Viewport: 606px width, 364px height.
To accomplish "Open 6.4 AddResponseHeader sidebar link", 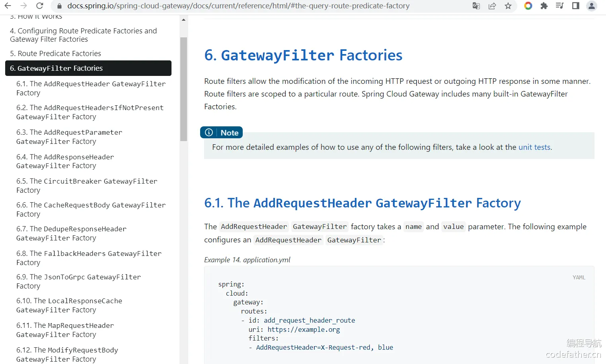I will 65,161.
